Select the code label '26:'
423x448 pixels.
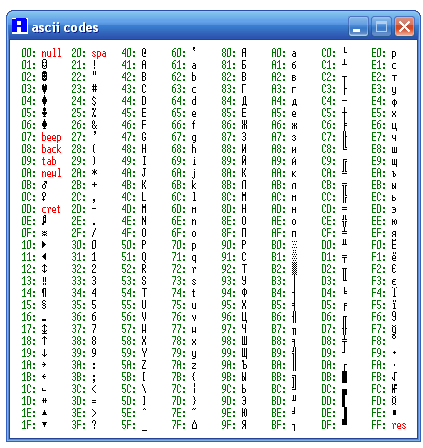pyautogui.click(x=79, y=125)
